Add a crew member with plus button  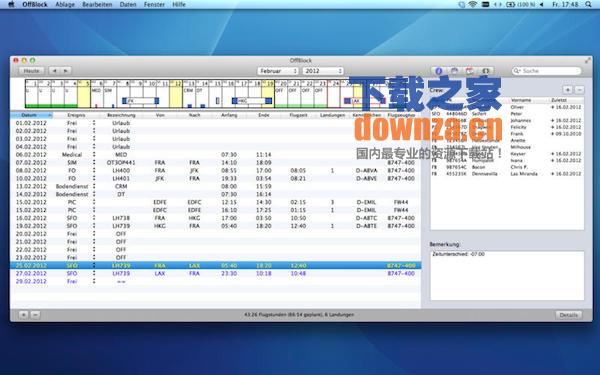[567, 90]
